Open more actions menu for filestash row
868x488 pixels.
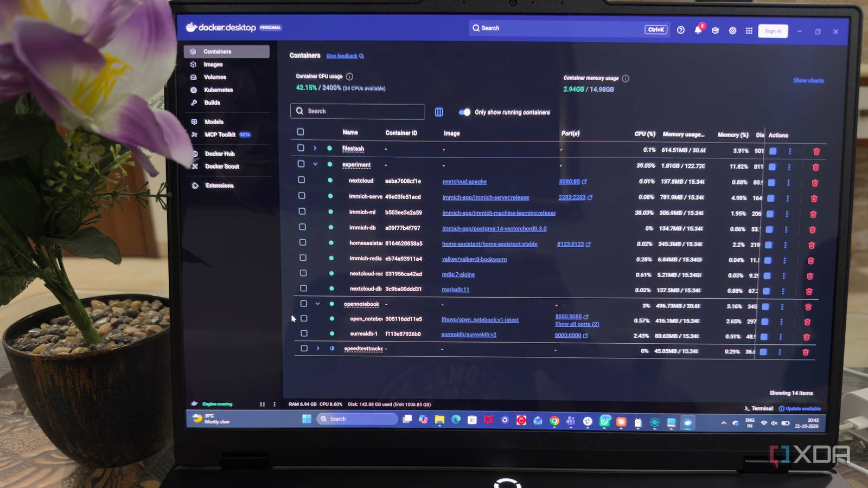(790, 151)
